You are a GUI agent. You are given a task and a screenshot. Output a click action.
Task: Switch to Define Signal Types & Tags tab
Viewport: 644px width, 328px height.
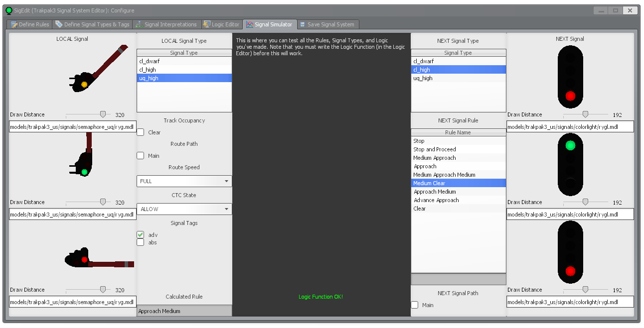(x=92, y=24)
